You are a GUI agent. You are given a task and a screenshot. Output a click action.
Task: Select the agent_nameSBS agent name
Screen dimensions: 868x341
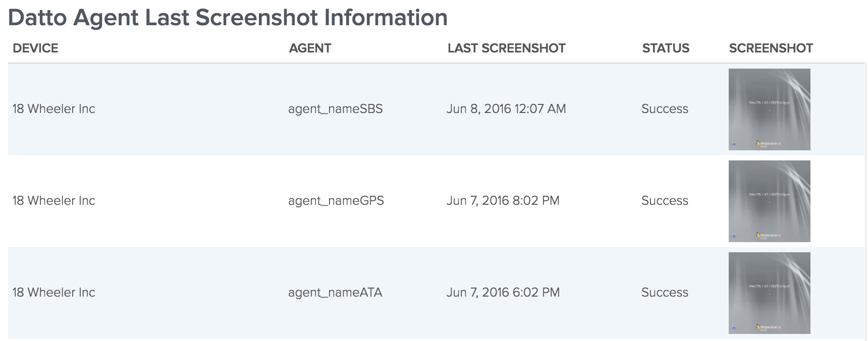(335, 109)
